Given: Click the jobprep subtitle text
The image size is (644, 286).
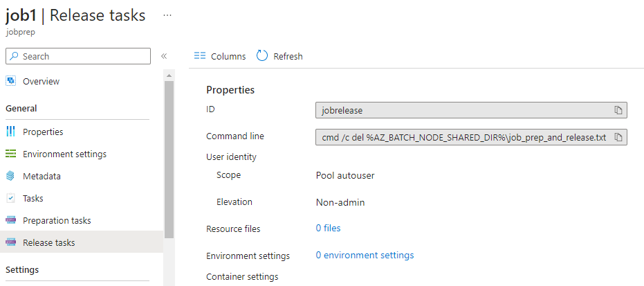Looking at the screenshot, I should 20,32.
